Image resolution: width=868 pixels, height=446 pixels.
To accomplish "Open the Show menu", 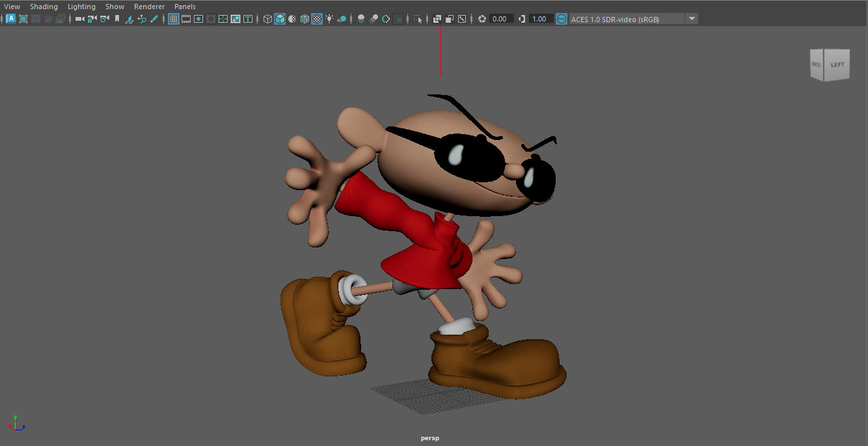I will [115, 7].
